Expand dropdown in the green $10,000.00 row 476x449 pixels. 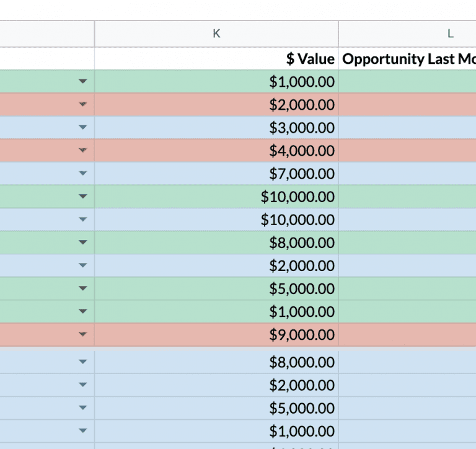coord(83,196)
